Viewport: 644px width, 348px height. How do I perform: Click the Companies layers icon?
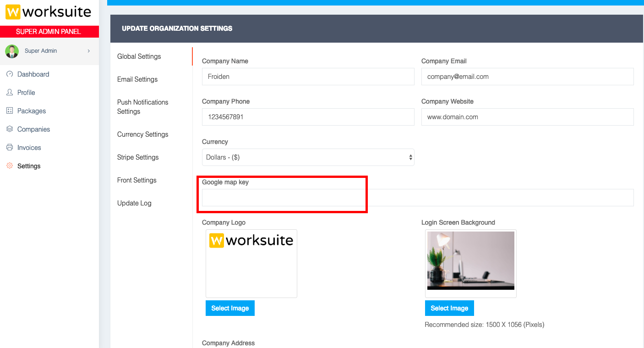pyautogui.click(x=10, y=129)
